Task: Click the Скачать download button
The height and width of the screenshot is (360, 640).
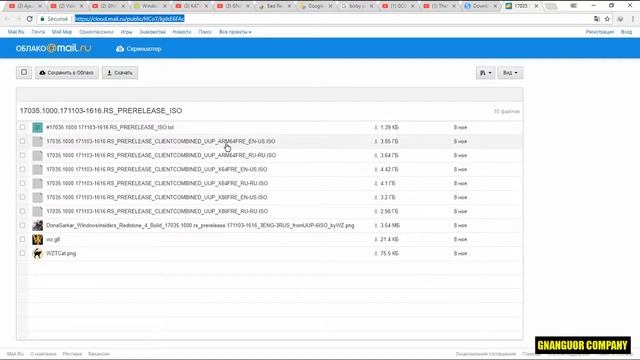Action: click(120, 73)
